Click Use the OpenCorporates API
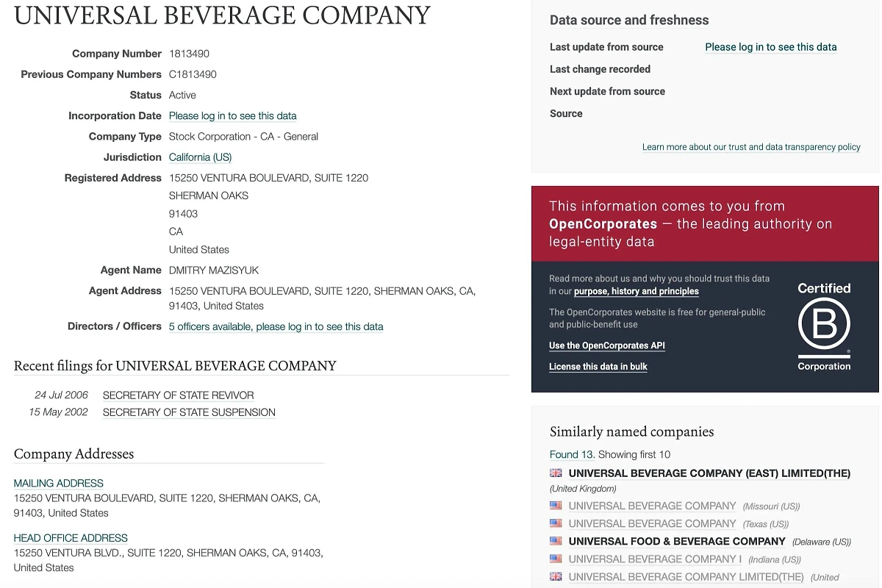The width and height of the screenshot is (882, 588). click(606, 345)
